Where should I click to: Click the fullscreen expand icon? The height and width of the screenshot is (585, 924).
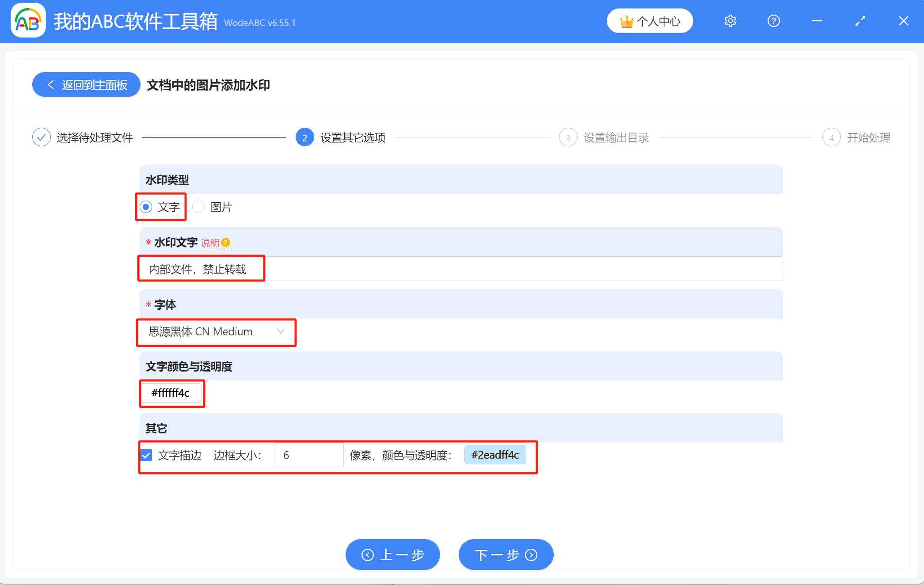(860, 20)
